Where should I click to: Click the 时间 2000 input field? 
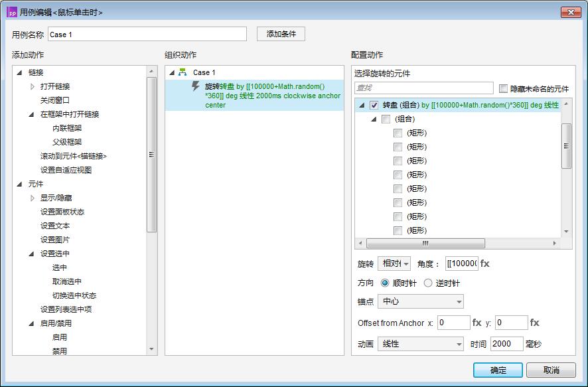506,344
